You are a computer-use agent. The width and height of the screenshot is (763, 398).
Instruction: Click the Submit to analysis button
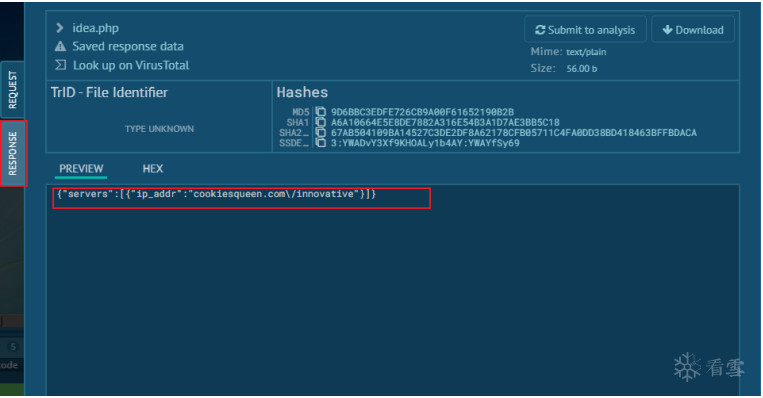[x=585, y=30]
